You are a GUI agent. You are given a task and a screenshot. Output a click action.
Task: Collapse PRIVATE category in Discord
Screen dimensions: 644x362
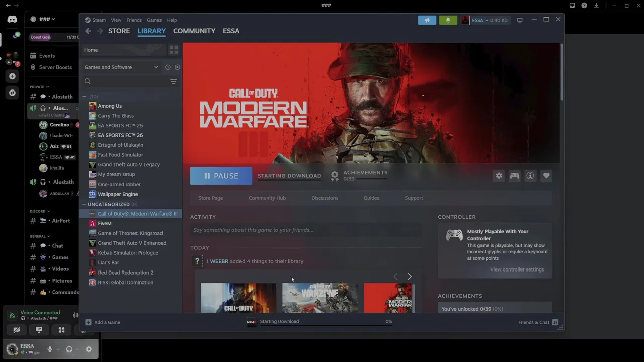[x=39, y=87]
